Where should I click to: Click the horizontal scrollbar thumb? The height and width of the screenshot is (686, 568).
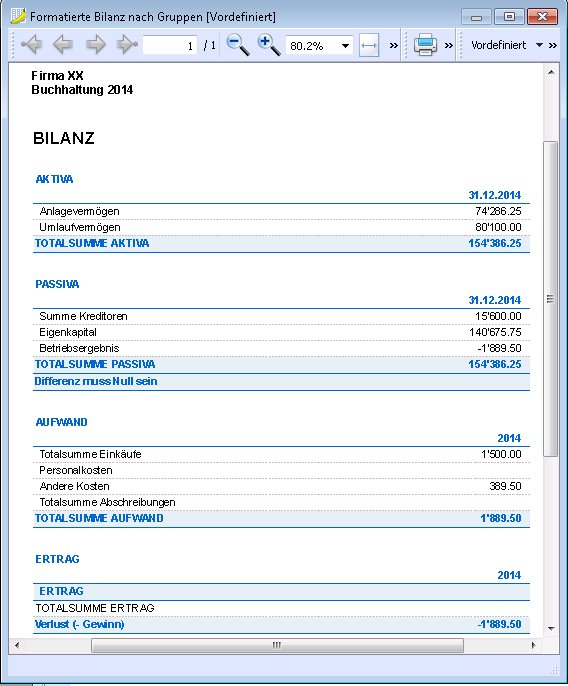click(x=277, y=645)
